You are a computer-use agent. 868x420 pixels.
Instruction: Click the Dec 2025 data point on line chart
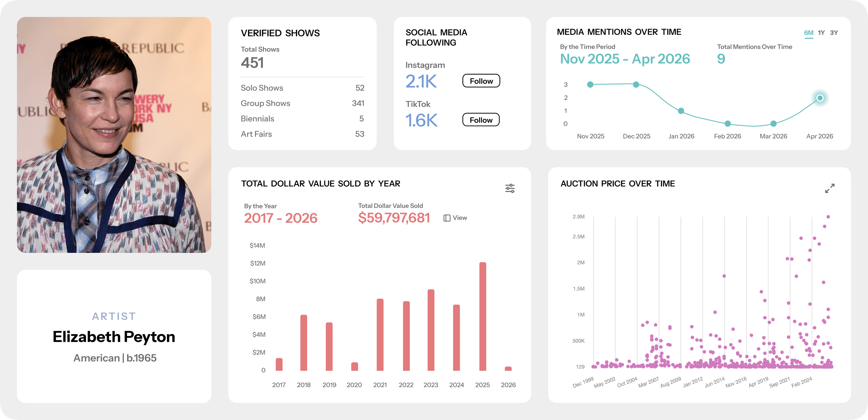point(636,84)
